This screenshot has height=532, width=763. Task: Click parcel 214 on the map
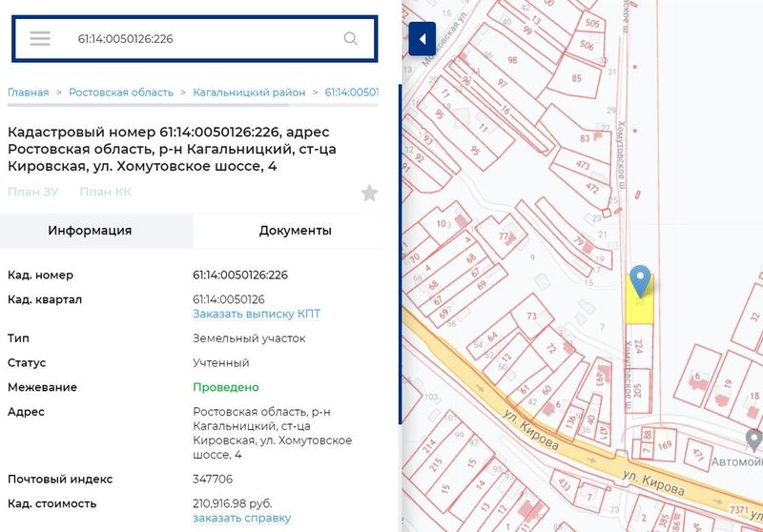point(428,446)
